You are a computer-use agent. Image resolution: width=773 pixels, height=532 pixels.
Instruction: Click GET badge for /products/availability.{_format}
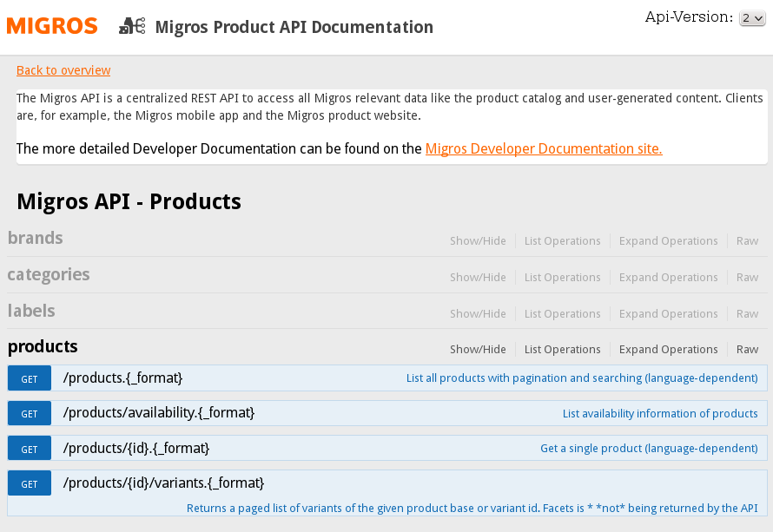click(x=30, y=414)
